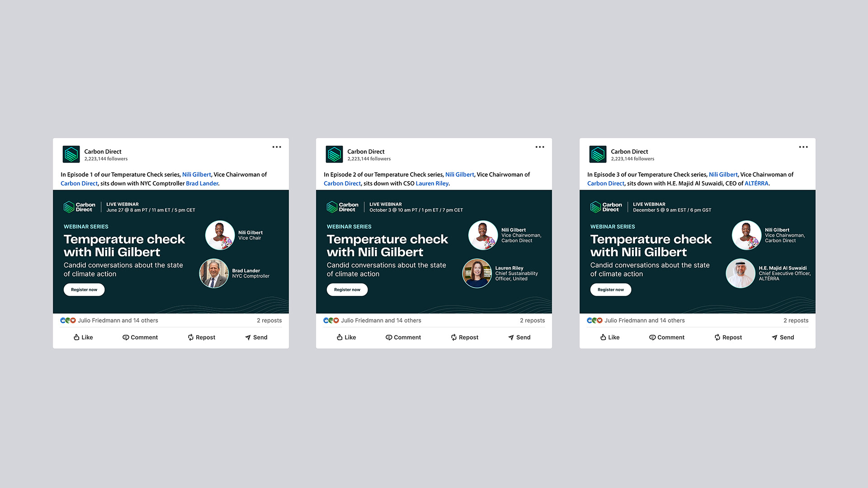868x488 pixels.
Task: Click Register now on Lauren Riley webinar
Action: click(347, 290)
